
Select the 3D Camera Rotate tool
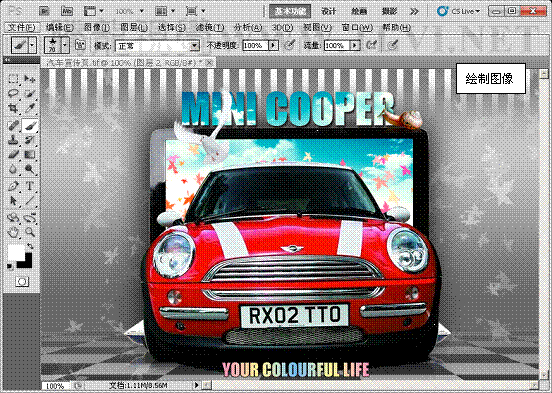[30, 218]
